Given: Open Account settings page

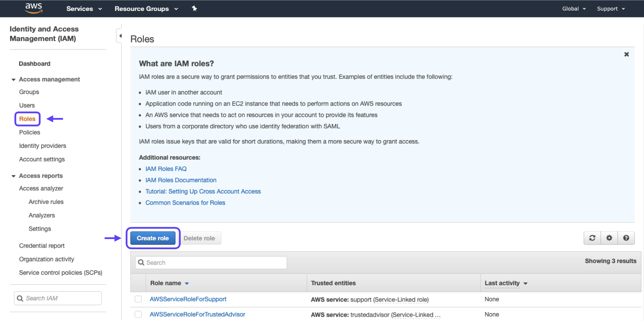Looking at the screenshot, I should pyautogui.click(x=42, y=159).
